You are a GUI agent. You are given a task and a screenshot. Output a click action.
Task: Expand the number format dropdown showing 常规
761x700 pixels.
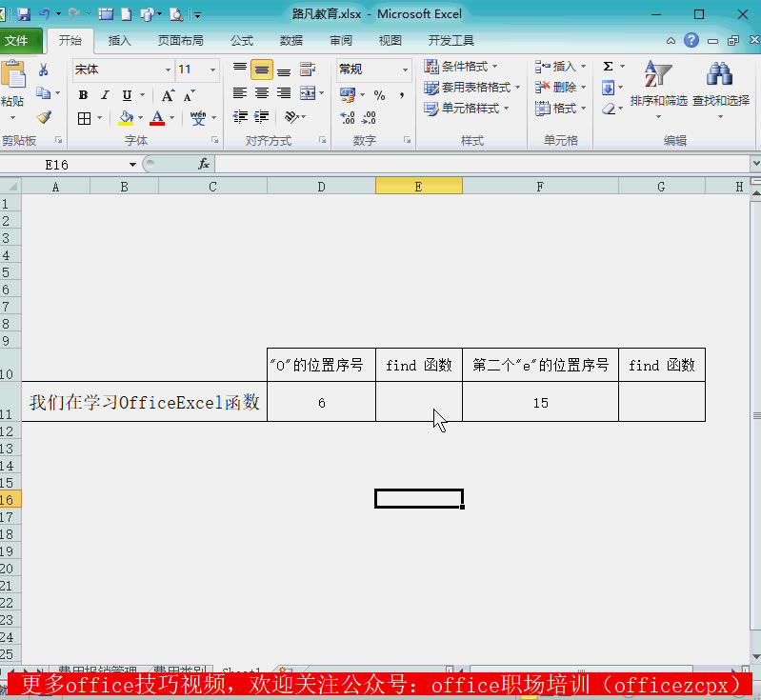tap(373, 70)
